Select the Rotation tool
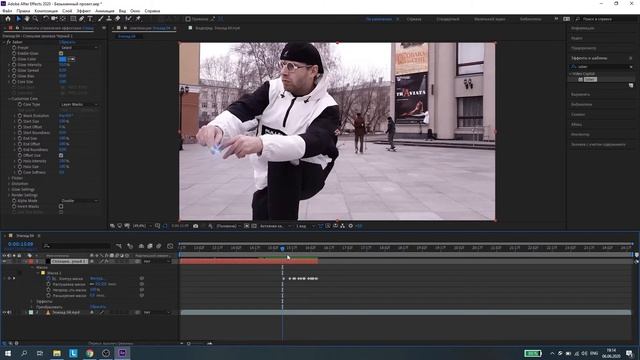Screen dimensions: 640x360 click(x=46, y=19)
